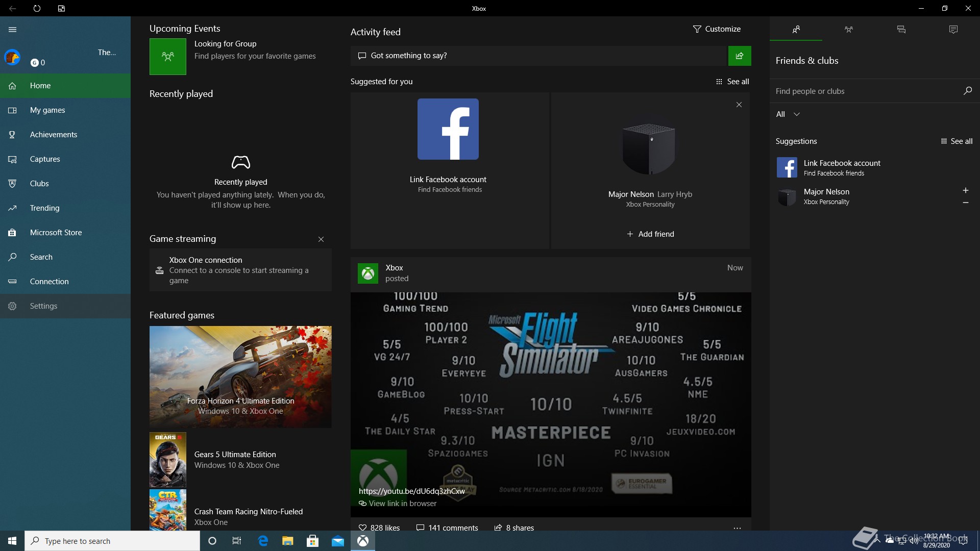
Task: Click the Find people or clubs search box
Action: pyautogui.click(x=865, y=91)
